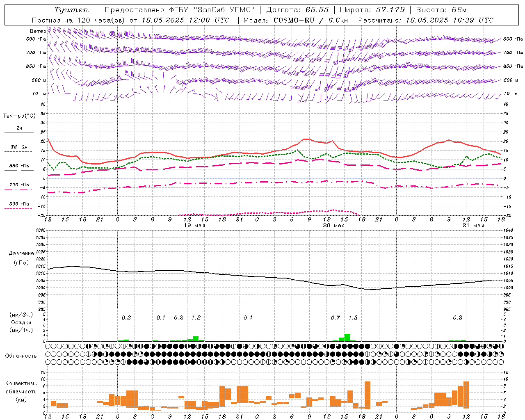Click the "Давление" pressure panel label

tap(21, 253)
